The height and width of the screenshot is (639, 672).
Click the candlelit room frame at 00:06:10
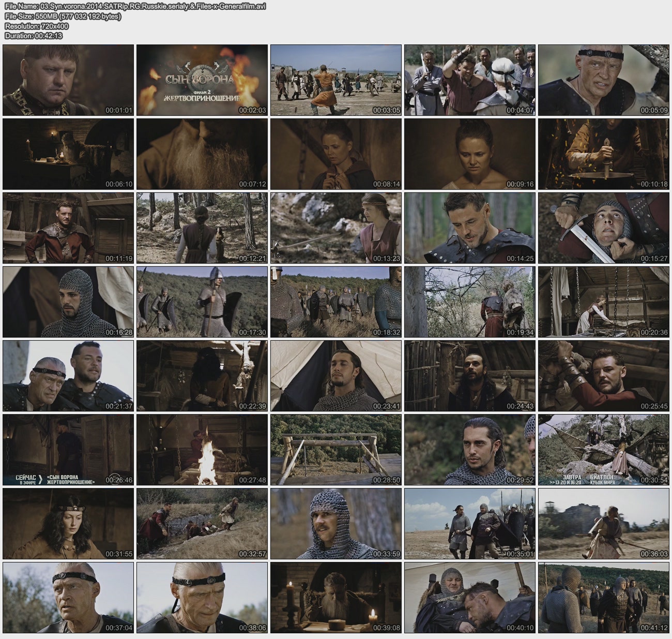[x=68, y=154]
